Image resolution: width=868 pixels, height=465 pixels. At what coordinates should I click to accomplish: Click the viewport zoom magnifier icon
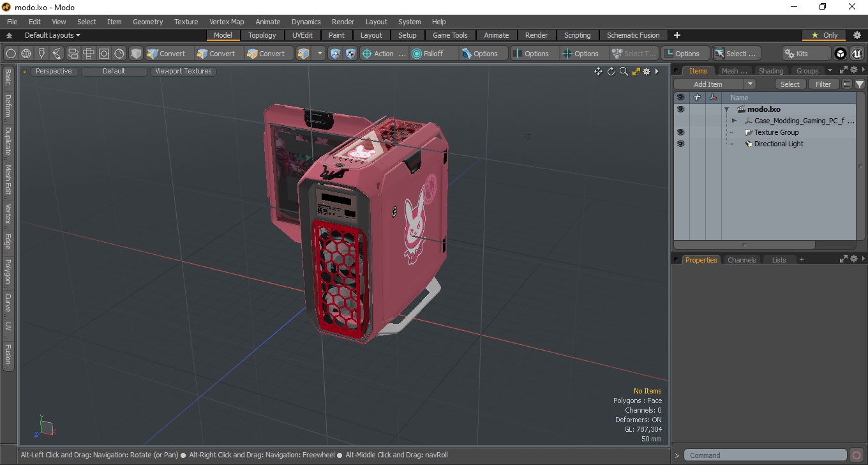624,72
